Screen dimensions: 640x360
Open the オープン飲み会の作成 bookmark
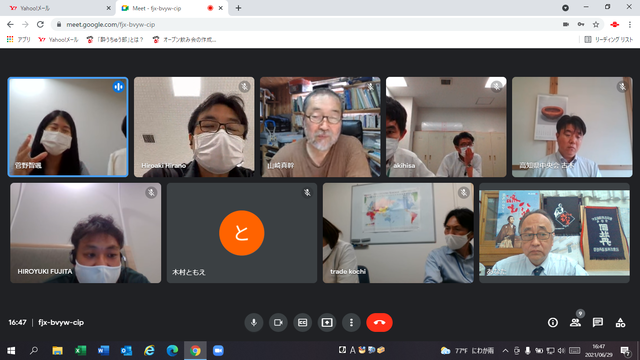click(x=184, y=40)
